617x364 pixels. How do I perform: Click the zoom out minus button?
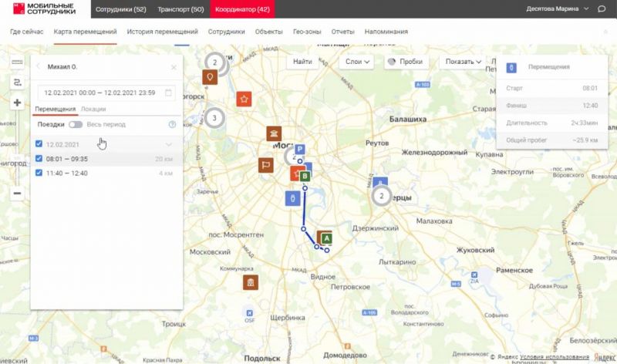(x=17, y=194)
